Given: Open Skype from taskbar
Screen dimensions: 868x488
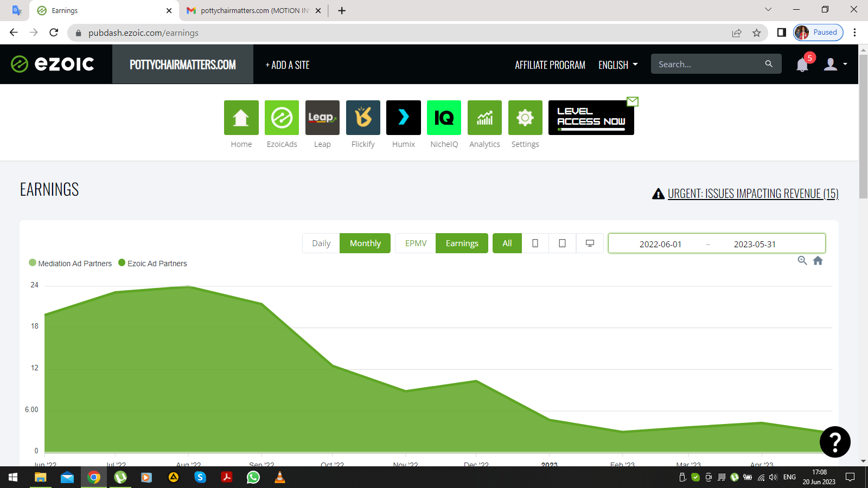Looking at the screenshot, I should coord(200,477).
